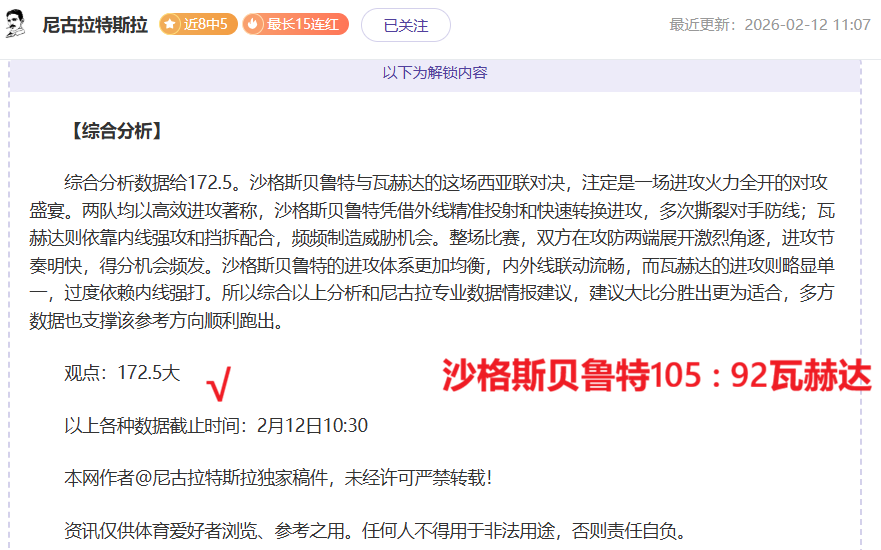Viewport: 881px width, 550px height.
Task: Click the data cutoff time 2月12日10:30
Action: click(x=312, y=425)
